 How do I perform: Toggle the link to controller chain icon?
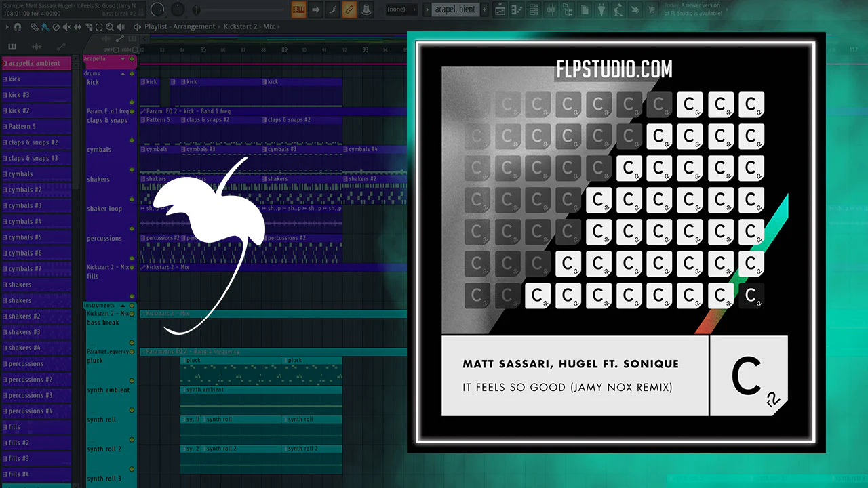click(349, 9)
